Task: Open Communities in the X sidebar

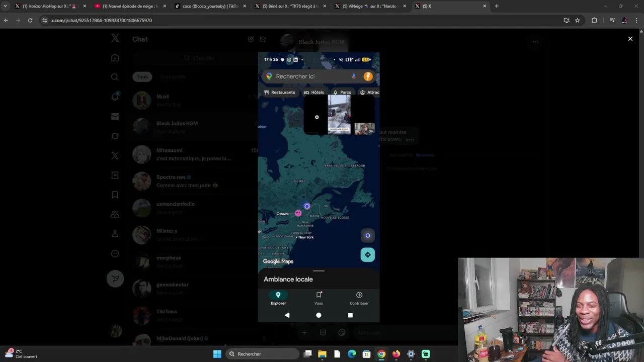Action: [x=115, y=214]
